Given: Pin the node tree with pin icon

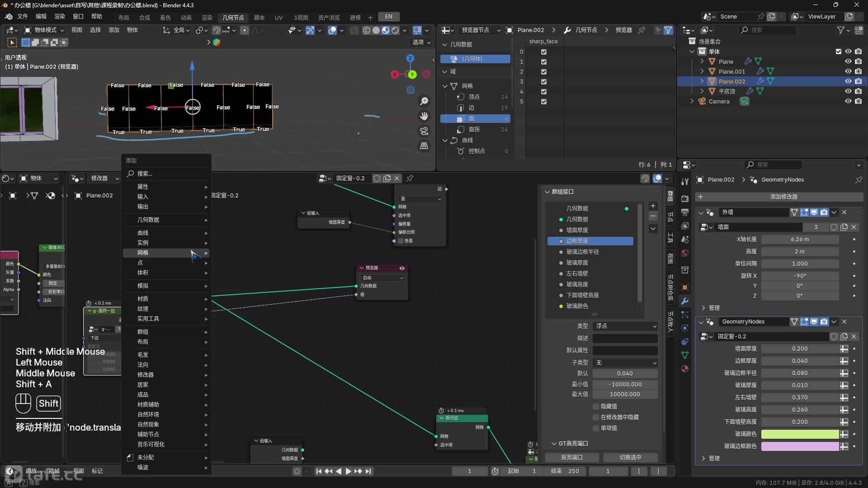Looking at the screenshot, I should coord(410,178).
